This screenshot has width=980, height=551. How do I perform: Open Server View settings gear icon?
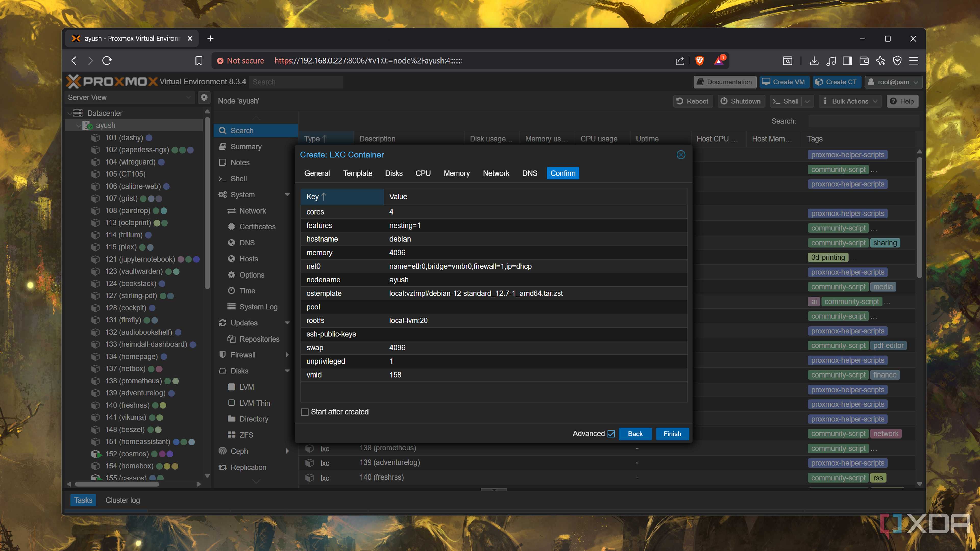(x=204, y=97)
